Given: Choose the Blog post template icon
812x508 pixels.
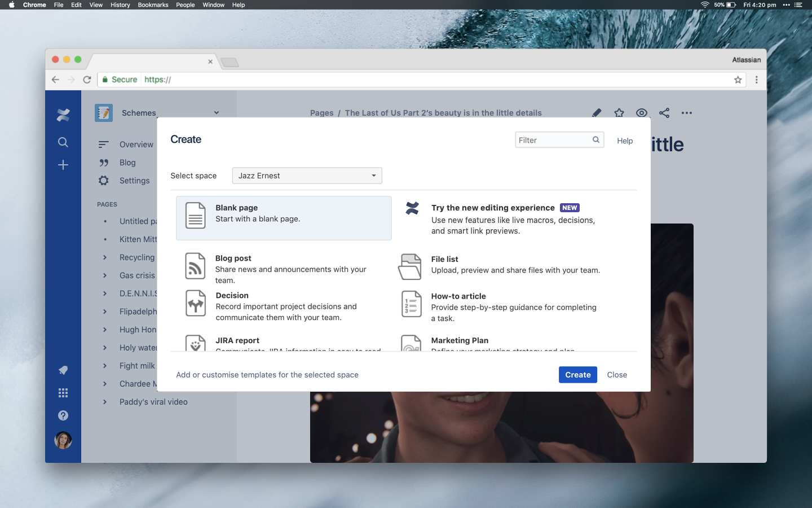Looking at the screenshot, I should [x=195, y=266].
